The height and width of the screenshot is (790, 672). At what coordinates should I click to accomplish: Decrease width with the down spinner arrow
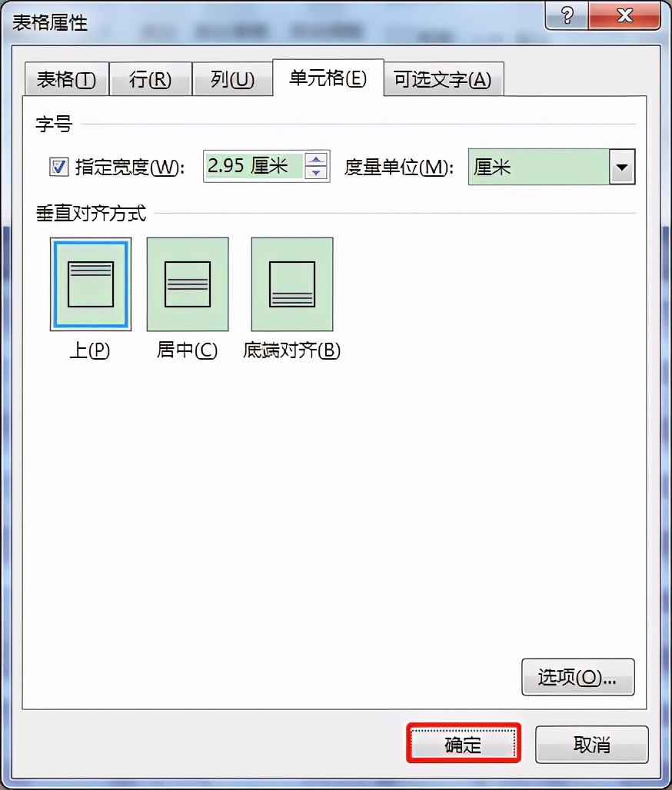click(x=316, y=173)
